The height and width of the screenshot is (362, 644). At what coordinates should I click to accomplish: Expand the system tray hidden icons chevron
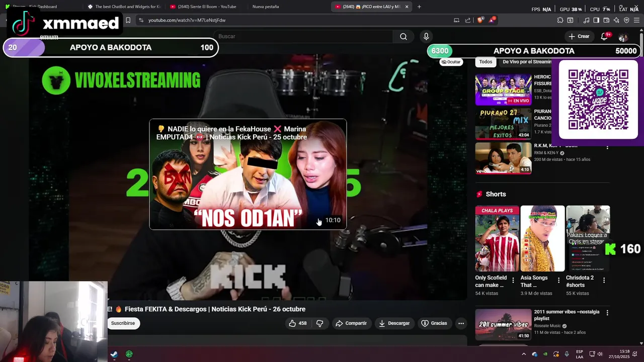(524, 354)
